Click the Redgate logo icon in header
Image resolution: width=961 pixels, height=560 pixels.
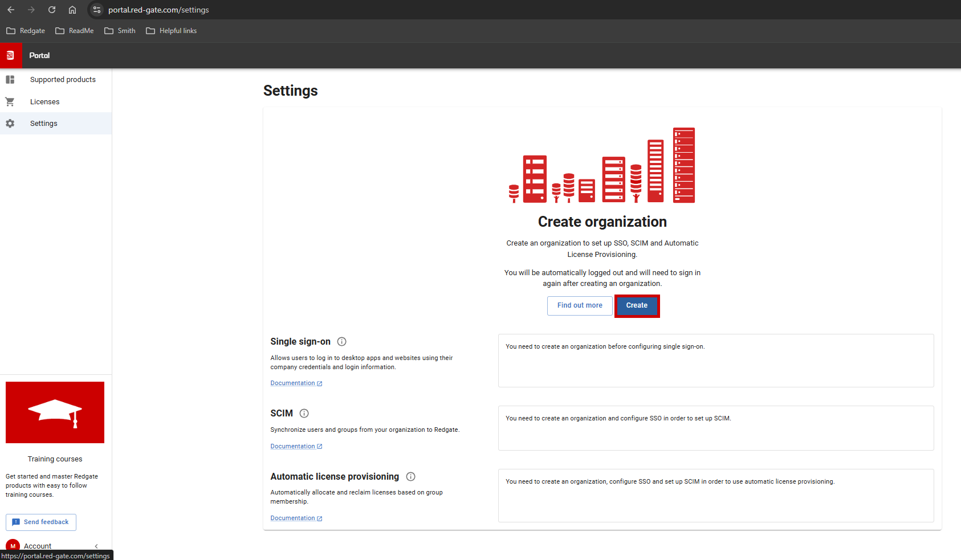click(10, 55)
